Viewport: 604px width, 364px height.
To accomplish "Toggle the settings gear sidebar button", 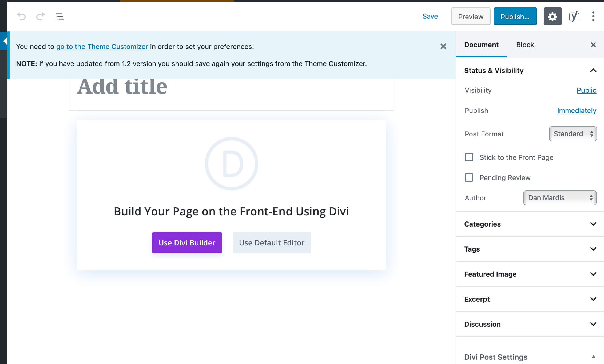I will 553,17.
